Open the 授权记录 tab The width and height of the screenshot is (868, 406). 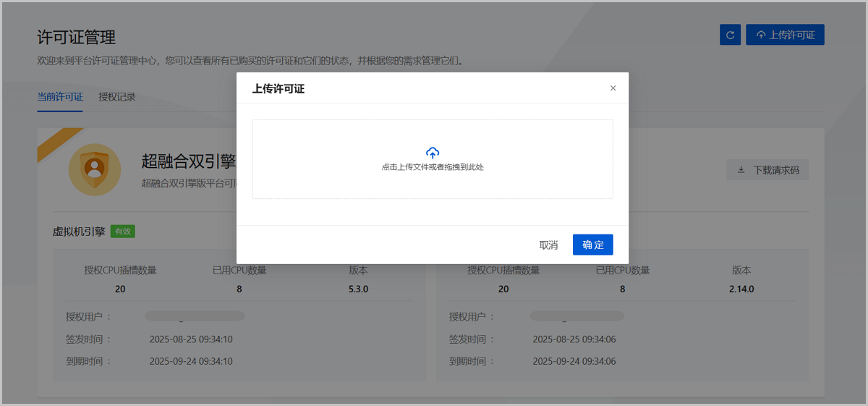click(x=117, y=97)
